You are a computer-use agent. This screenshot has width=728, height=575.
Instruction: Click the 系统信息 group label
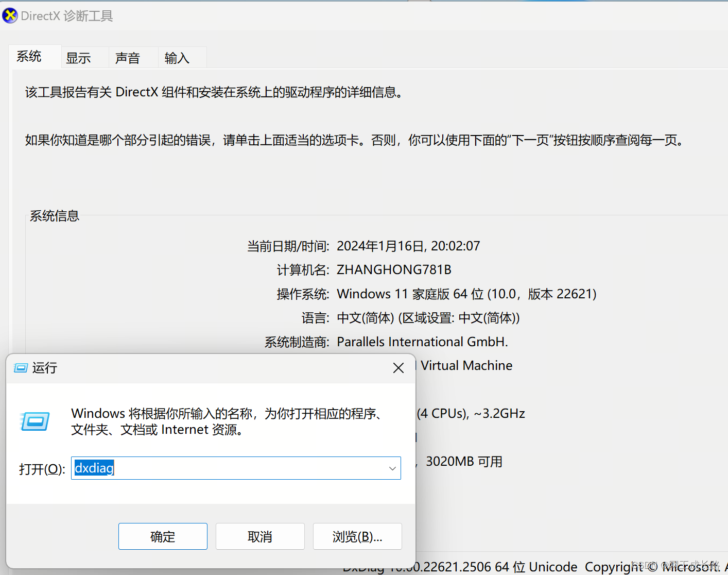[x=55, y=216]
